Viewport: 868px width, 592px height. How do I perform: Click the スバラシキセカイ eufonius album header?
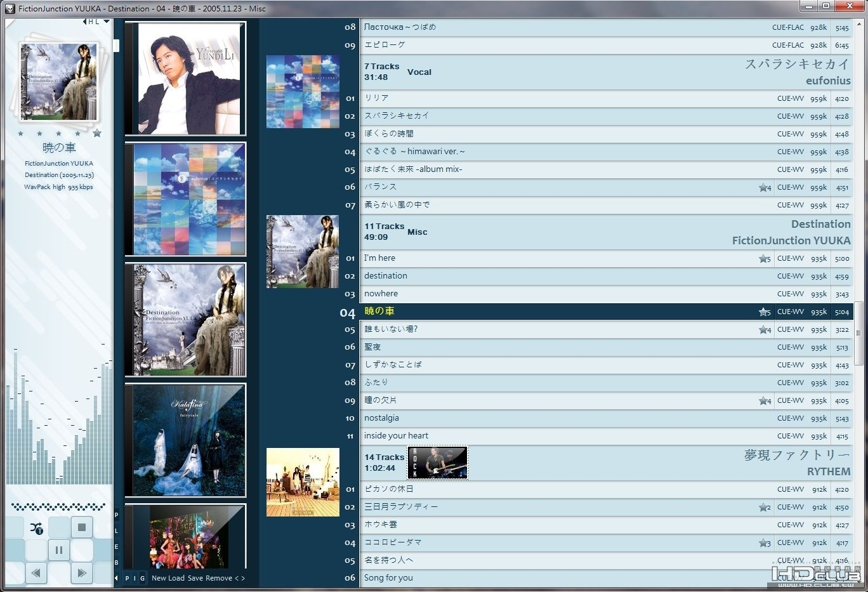coord(605,72)
